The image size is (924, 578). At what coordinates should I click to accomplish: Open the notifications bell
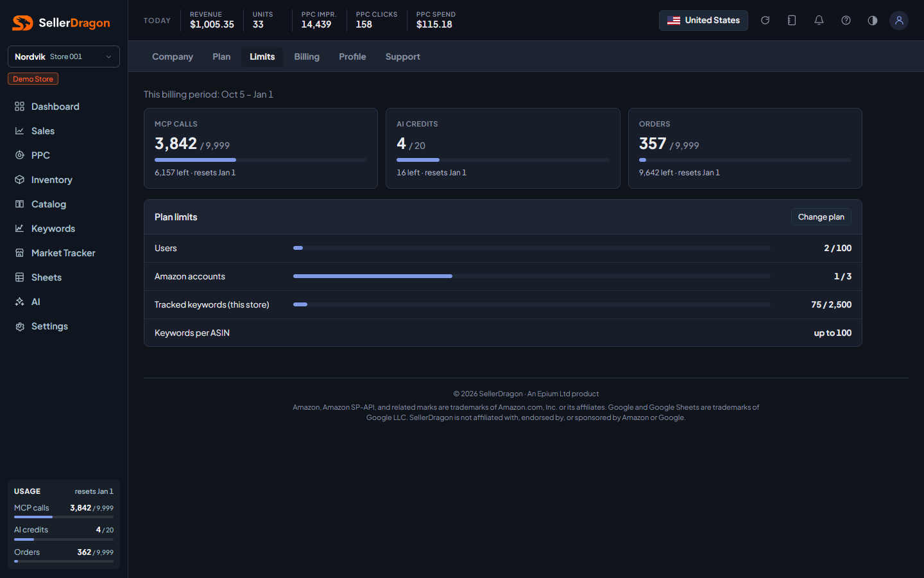tap(819, 21)
